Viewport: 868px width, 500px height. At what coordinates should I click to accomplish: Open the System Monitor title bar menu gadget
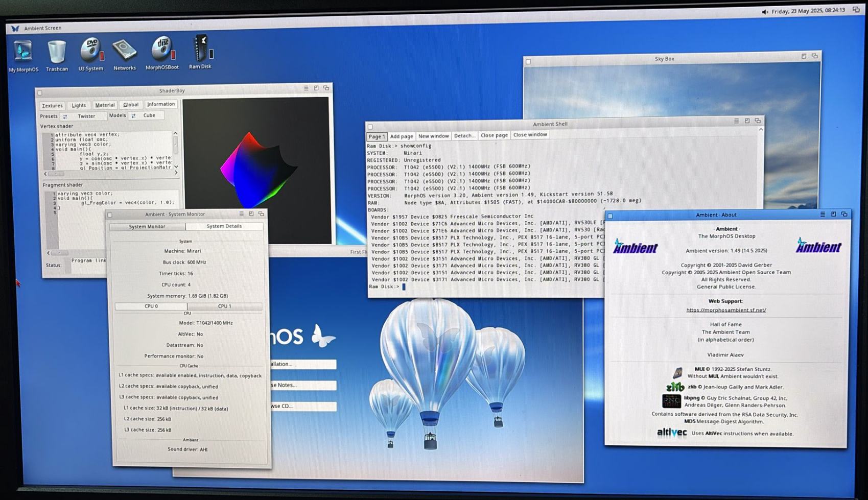coord(241,214)
